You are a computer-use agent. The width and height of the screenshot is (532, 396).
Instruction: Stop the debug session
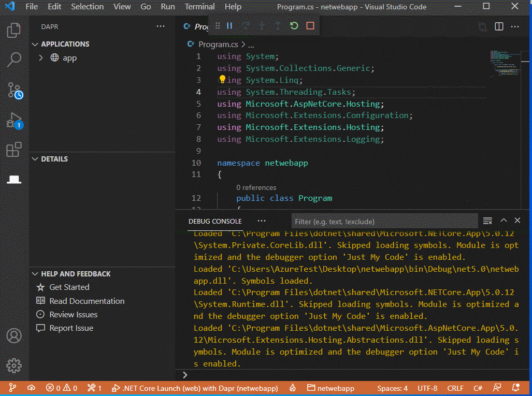tap(310, 26)
